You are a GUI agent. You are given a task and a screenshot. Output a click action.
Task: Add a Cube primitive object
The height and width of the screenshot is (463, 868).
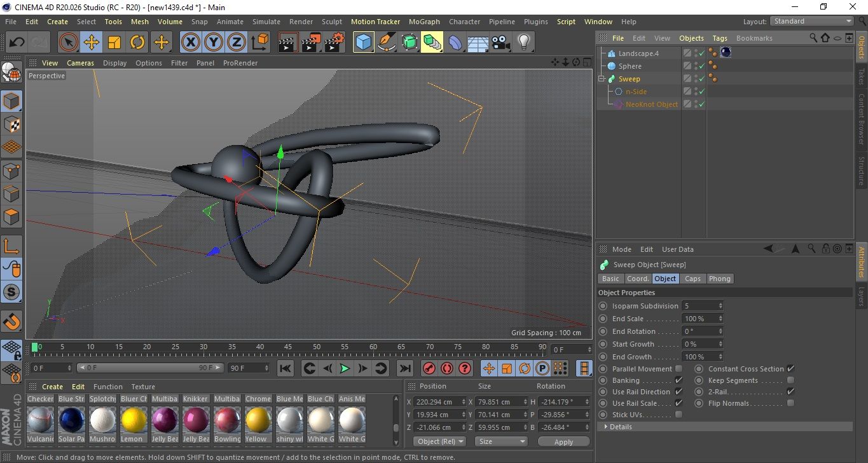coord(364,43)
